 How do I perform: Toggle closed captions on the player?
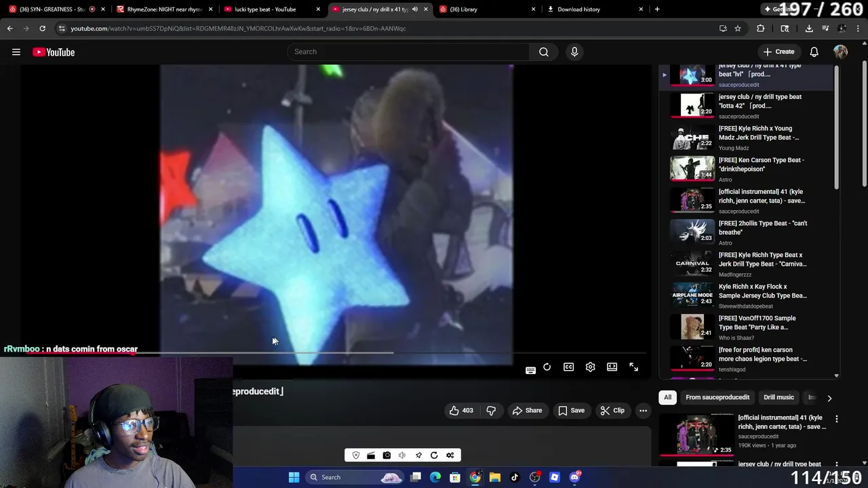(568, 367)
